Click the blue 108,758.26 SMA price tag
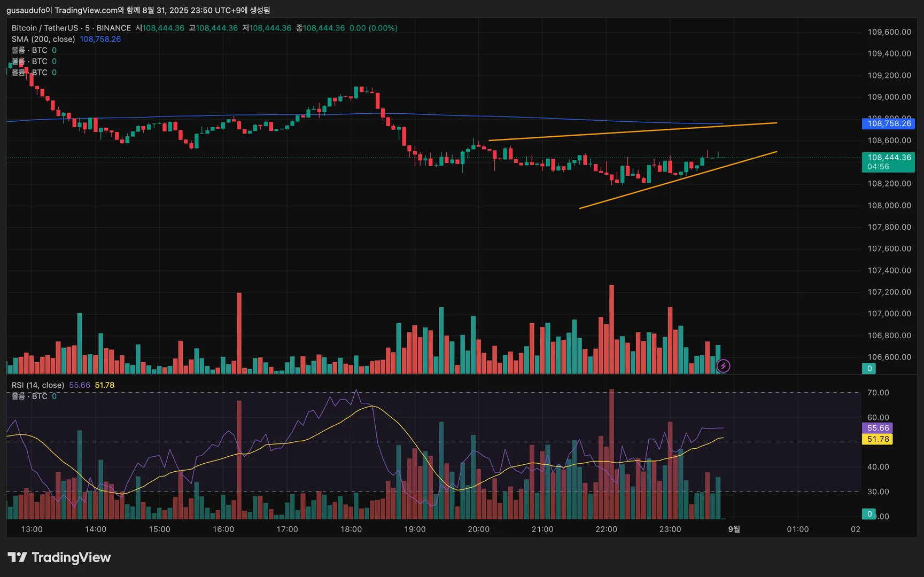 [888, 123]
